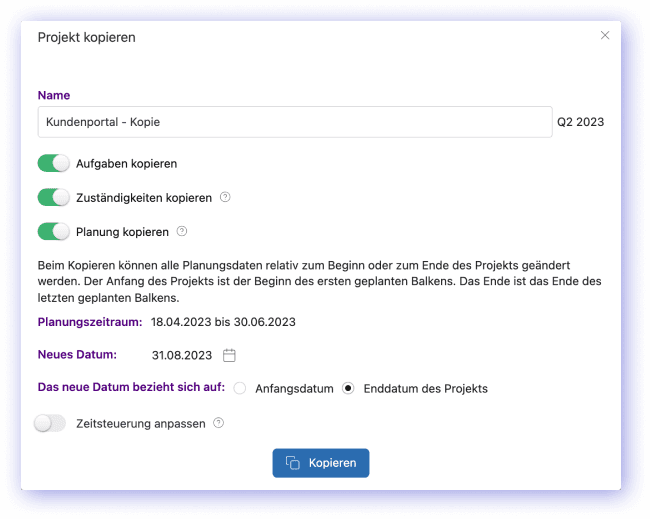This screenshot has height=519, width=650.
Task: Close the Projekt kopieren dialog
Action: (x=604, y=35)
